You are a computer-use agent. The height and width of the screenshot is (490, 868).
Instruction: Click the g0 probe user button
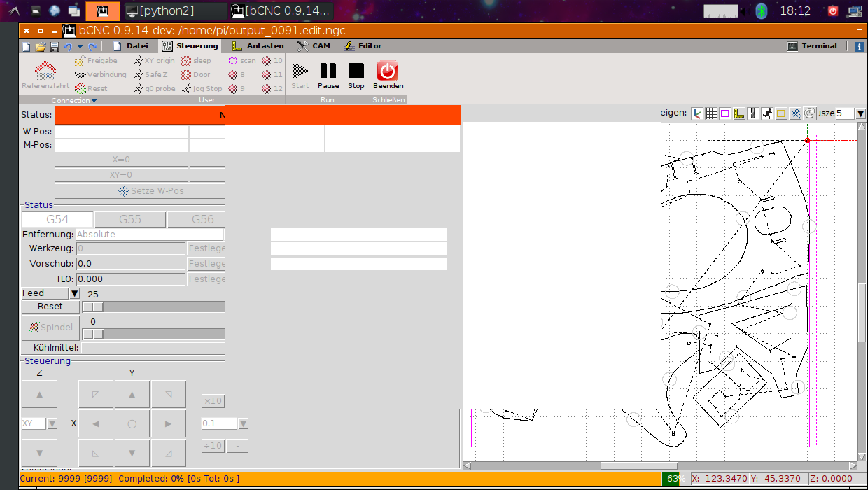pyautogui.click(x=154, y=89)
